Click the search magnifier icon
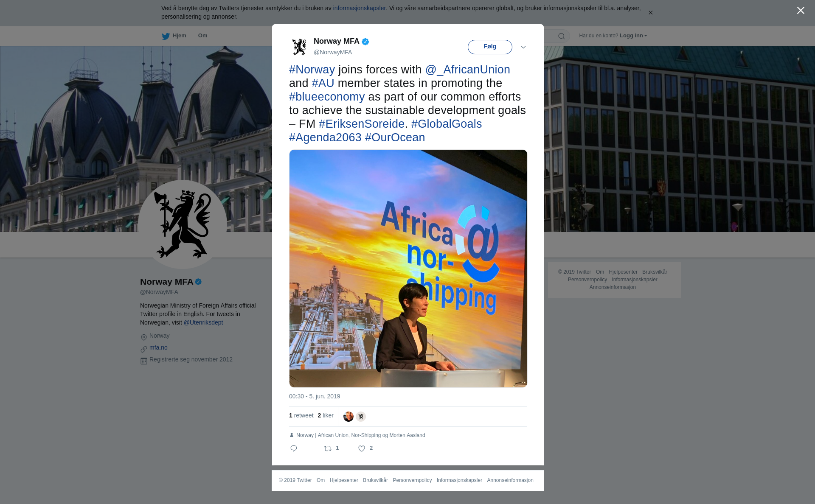The height and width of the screenshot is (504, 815). 562,36
